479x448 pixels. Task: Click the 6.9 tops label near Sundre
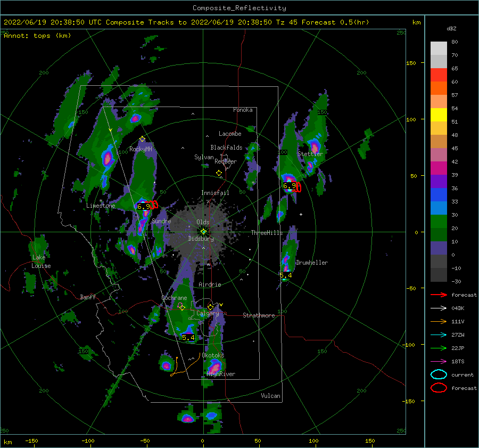tap(144, 206)
